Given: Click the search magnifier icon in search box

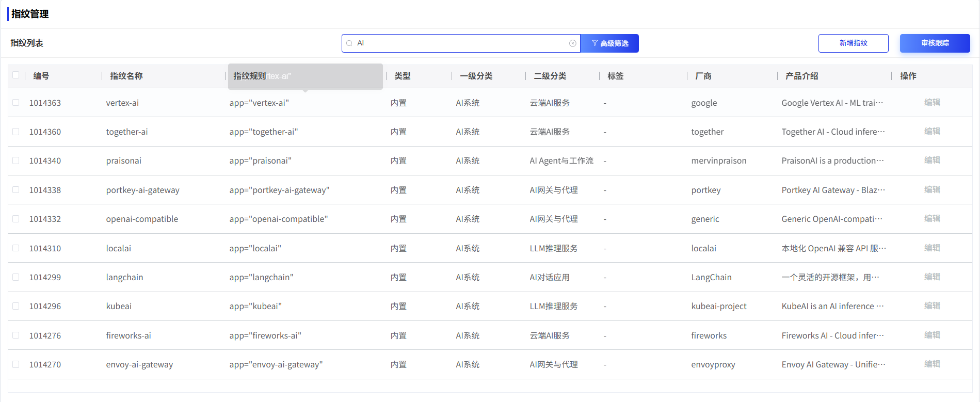Looking at the screenshot, I should (x=349, y=43).
